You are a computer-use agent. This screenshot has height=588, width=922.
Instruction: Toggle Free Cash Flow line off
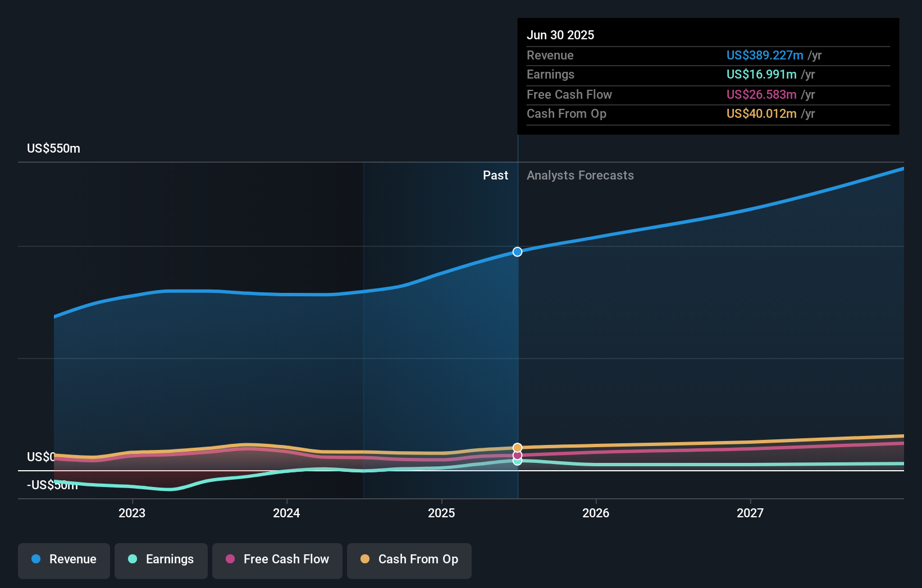point(277,560)
